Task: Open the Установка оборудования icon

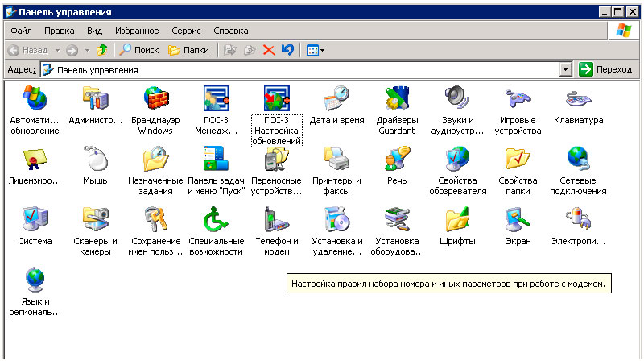Action: [x=397, y=219]
